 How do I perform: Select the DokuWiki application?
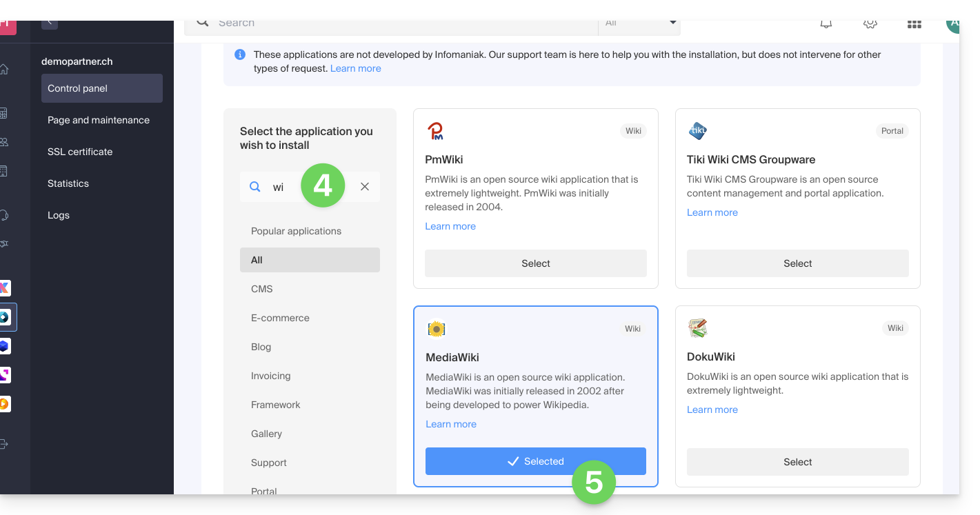[x=797, y=462]
